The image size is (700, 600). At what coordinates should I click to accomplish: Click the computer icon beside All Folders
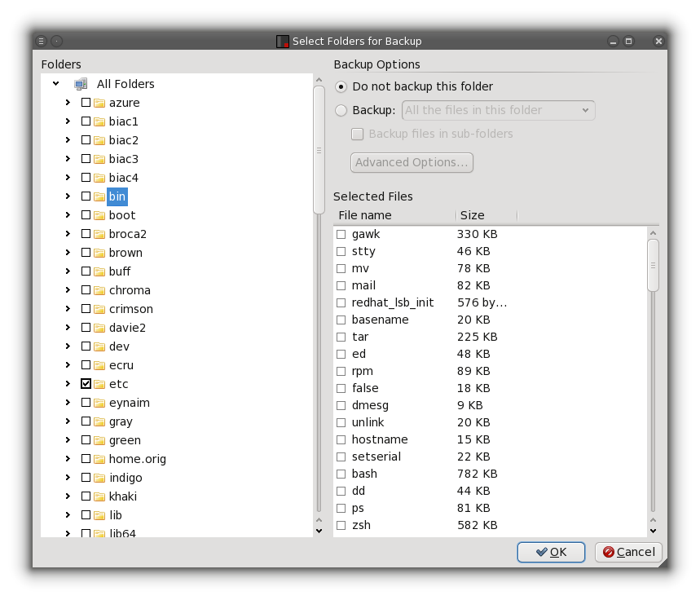point(81,84)
